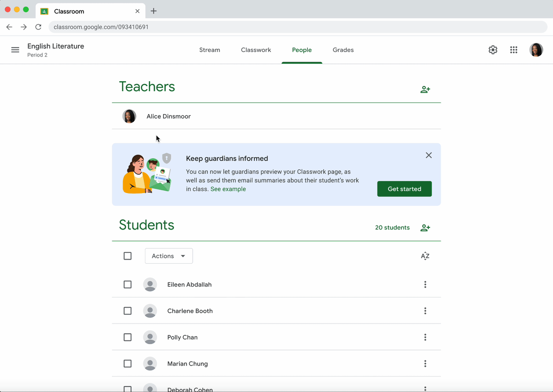Screen dimensions: 553x392
Task: Go forward in browser
Action: click(24, 27)
